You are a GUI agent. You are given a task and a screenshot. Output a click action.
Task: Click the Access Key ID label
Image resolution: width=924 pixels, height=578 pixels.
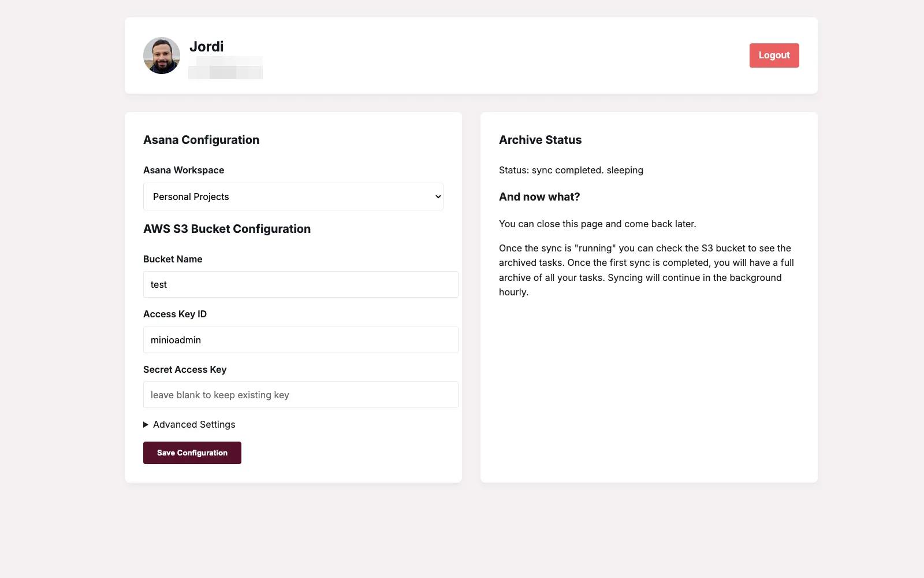pyautogui.click(x=175, y=314)
